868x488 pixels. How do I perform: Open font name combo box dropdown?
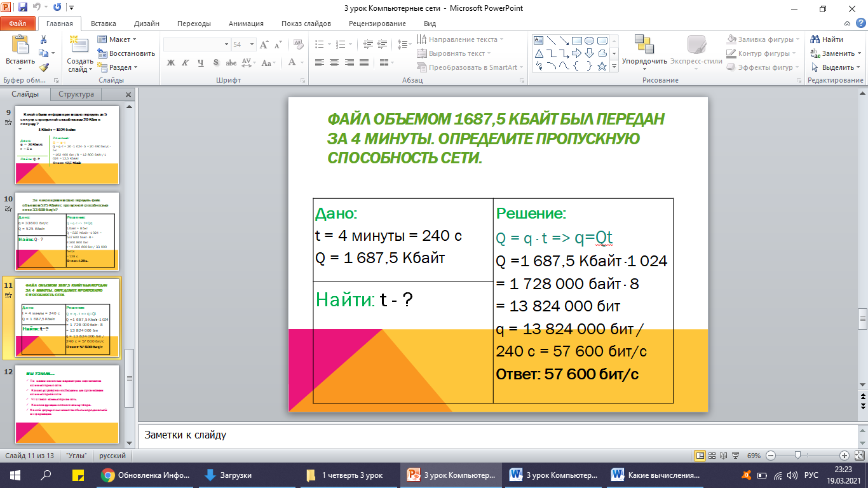[x=226, y=45]
